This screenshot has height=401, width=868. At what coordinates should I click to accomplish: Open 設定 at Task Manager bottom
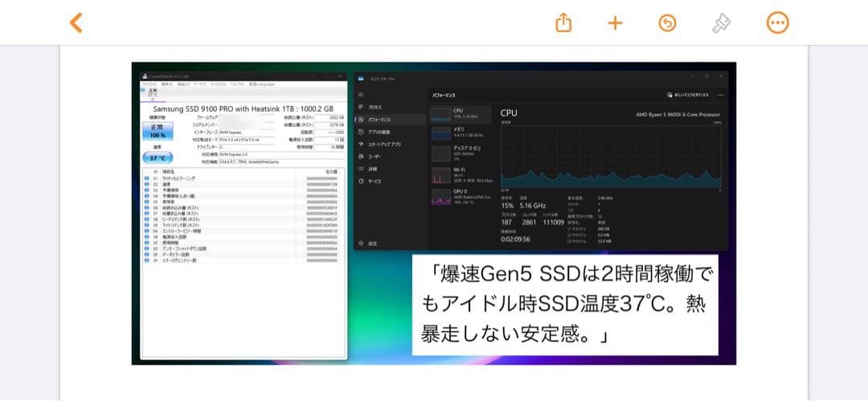(x=373, y=243)
